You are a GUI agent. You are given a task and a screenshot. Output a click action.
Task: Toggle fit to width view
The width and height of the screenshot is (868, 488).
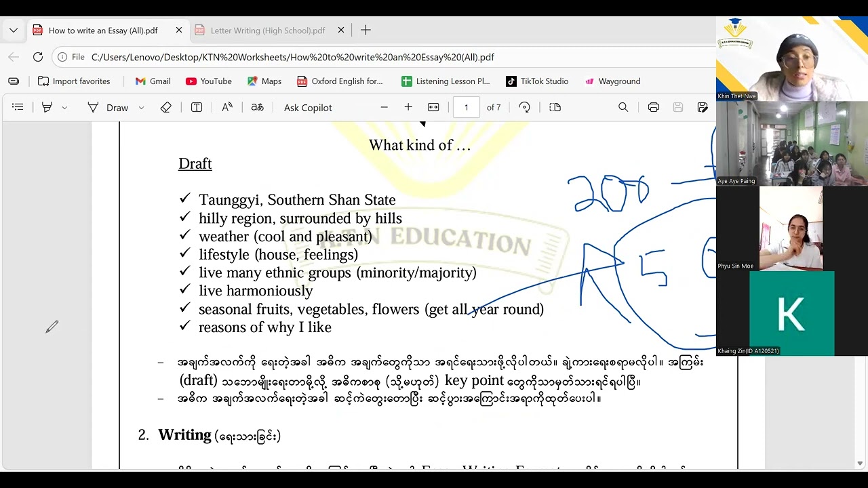coord(433,107)
